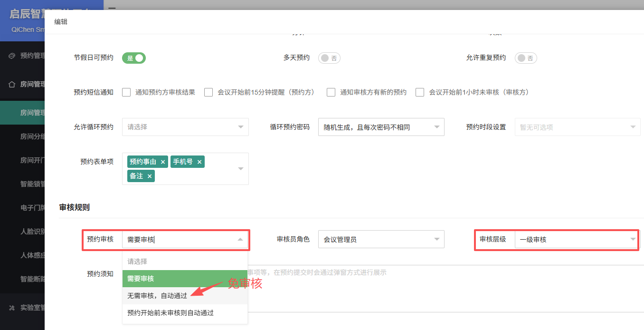Enable 通知审核方有新的预约 checkbox
Viewport: 644px width, 330px height.
tap(331, 92)
